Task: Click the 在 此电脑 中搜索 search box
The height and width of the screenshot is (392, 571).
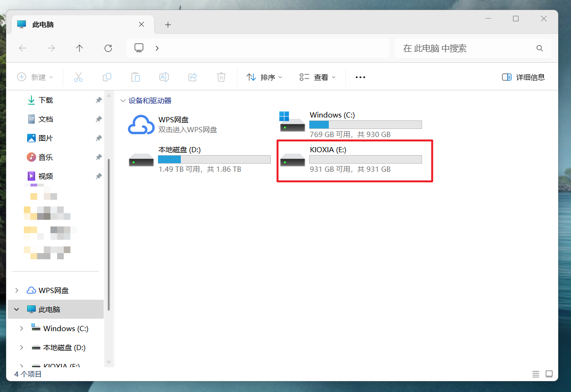Action: pos(473,49)
